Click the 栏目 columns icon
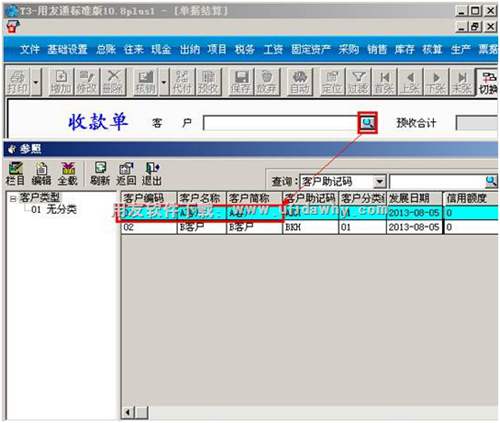 [15, 174]
